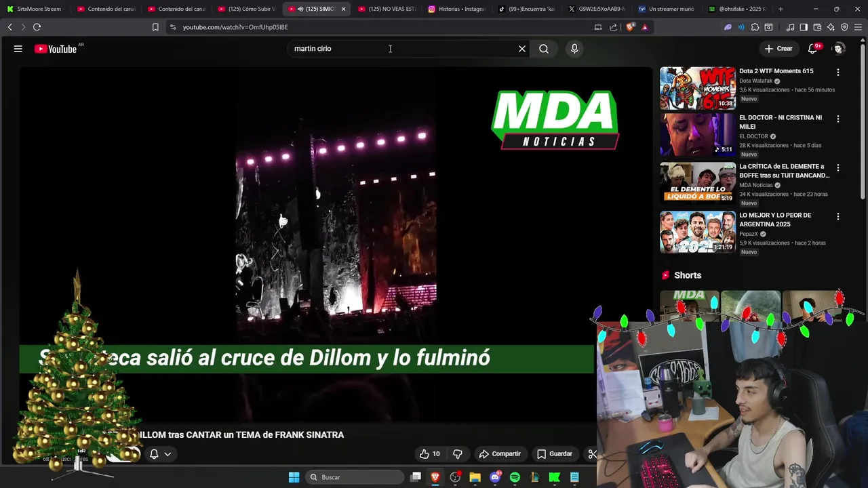
Task: Open options for La CRÍTICA de EL DEMENTE video
Action: [837, 167]
